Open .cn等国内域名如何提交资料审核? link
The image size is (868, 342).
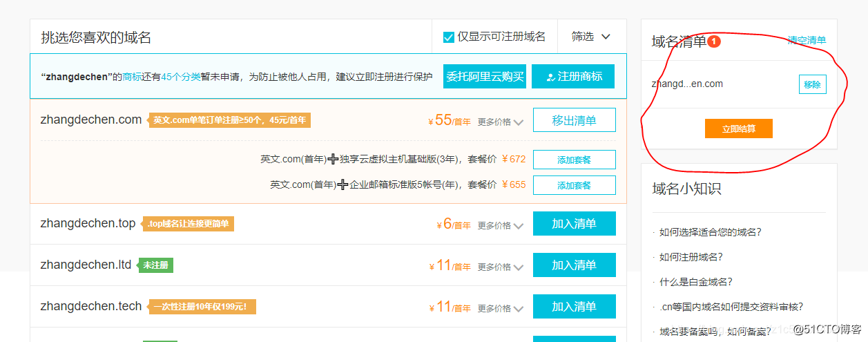[x=731, y=307]
